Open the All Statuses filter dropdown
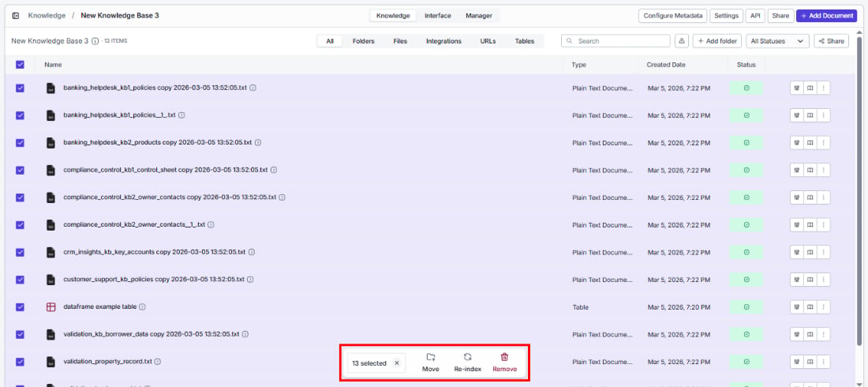The width and height of the screenshot is (868, 387). point(777,41)
